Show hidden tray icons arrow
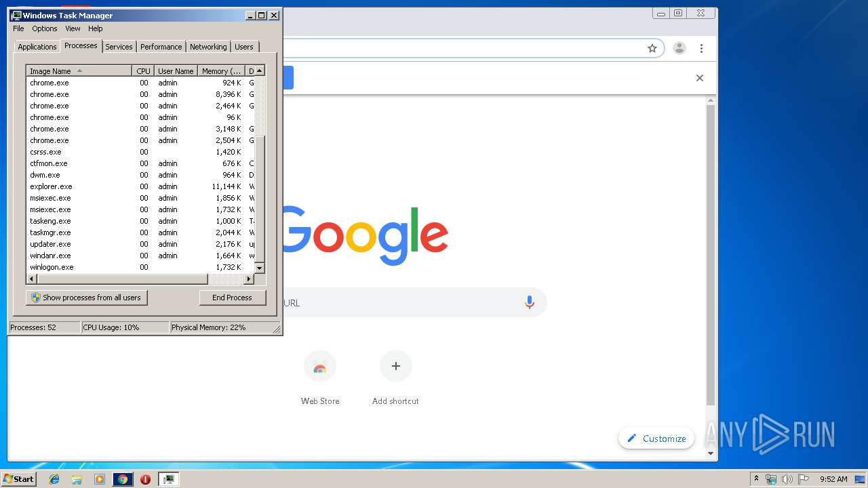868x488 pixels. (x=756, y=479)
